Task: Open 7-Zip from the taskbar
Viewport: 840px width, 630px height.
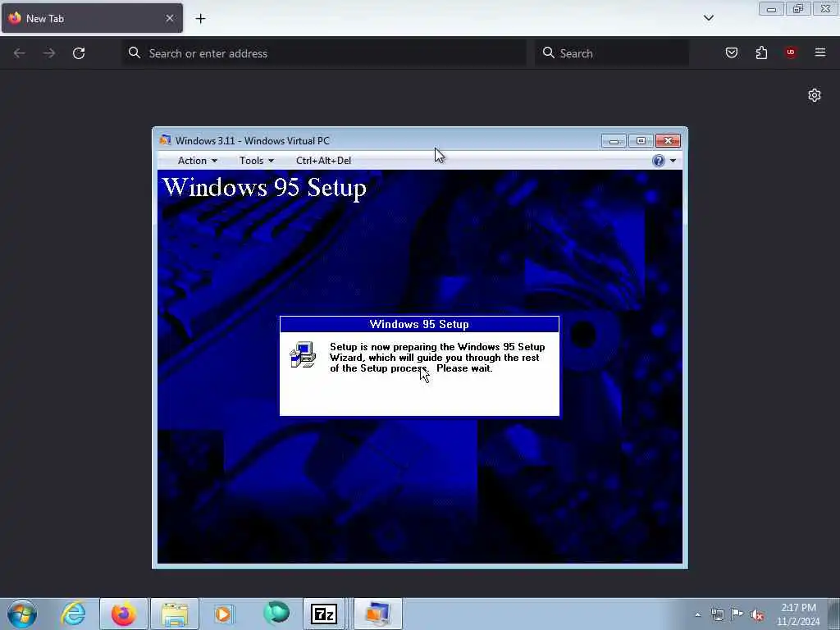Action: click(323, 614)
